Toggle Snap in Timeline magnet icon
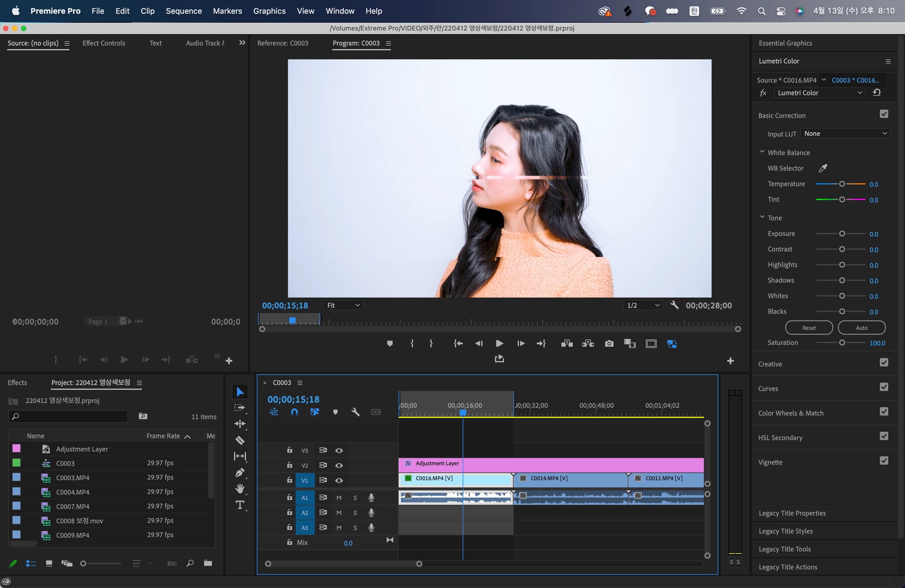The image size is (905, 588). pos(294,412)
